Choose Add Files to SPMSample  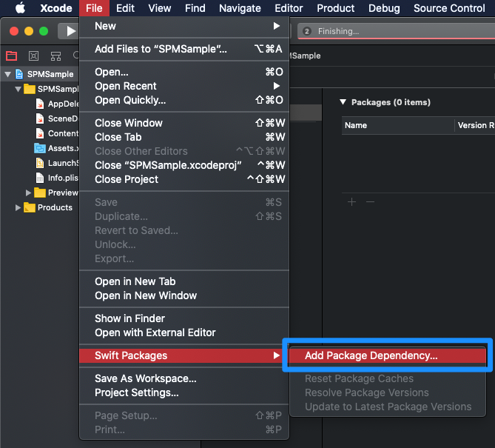[184, 49]
